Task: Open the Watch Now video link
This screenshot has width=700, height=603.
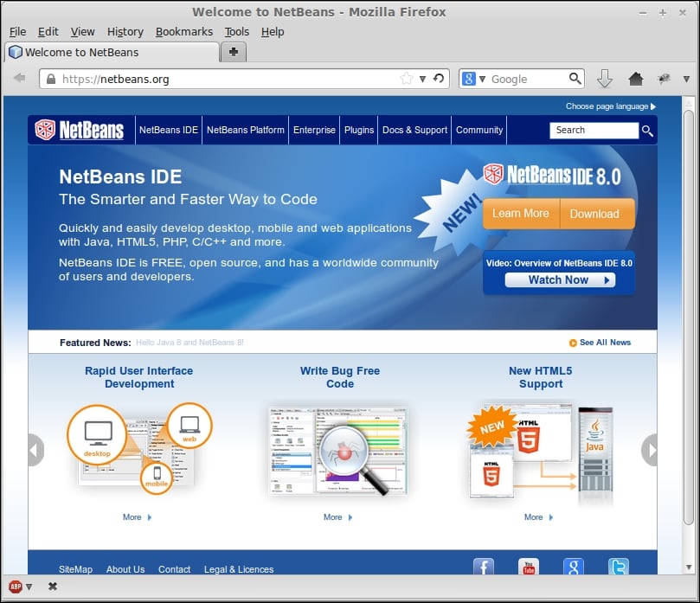Action: 557,279
